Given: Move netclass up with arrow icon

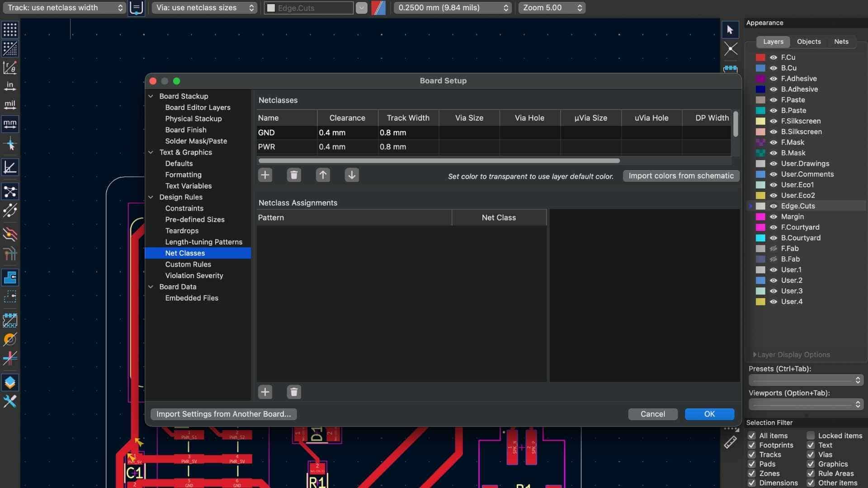Looking at the screenshot, I should 323,175.
